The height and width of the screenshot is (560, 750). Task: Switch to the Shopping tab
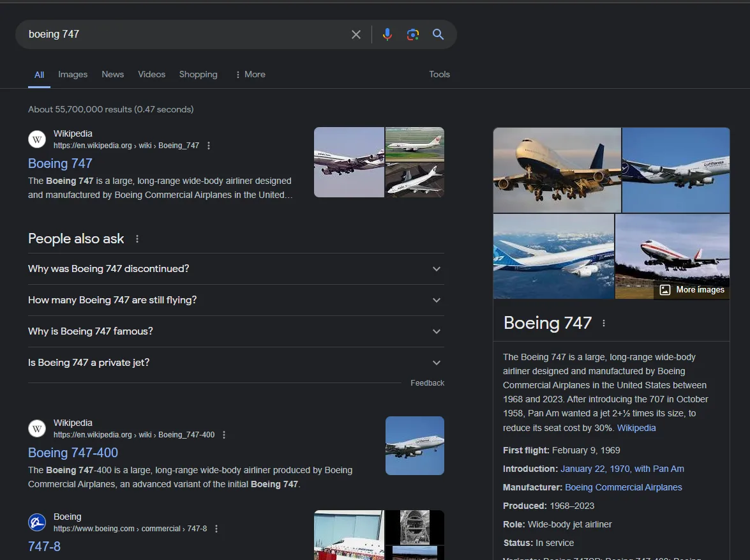(198, 74)
